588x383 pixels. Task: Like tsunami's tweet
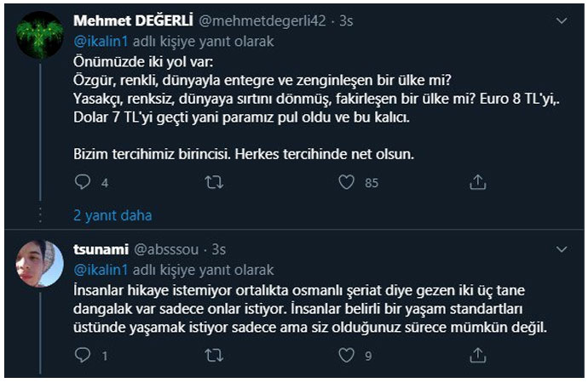[346, 356]
